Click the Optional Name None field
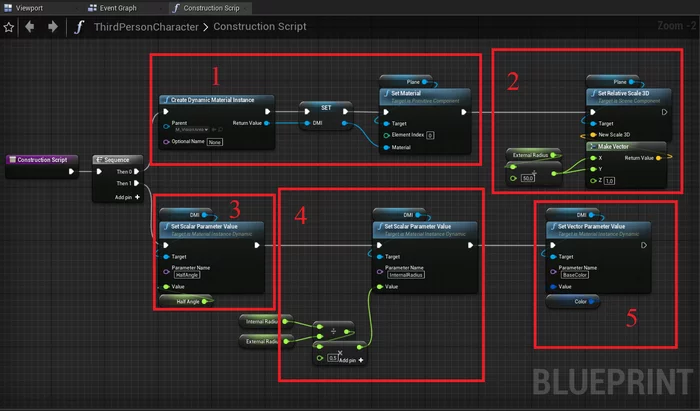This screenshot has height=411, width=700. point(215,142)
